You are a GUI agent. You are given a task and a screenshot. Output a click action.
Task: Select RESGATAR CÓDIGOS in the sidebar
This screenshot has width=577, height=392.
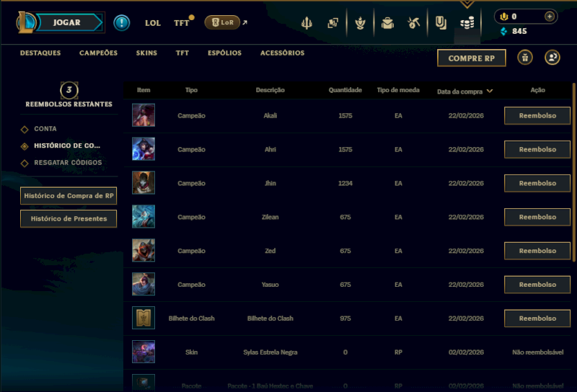[68, 163]
